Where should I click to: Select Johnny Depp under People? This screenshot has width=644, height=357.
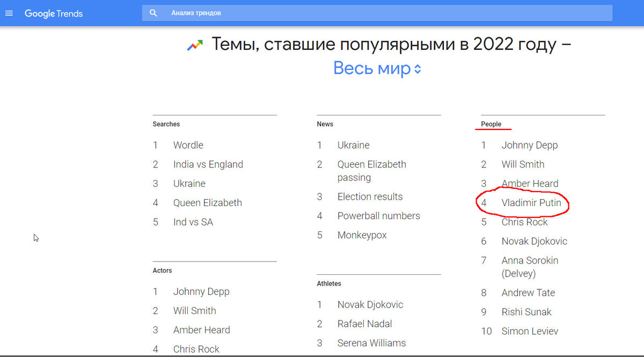(x=530, y=145)
